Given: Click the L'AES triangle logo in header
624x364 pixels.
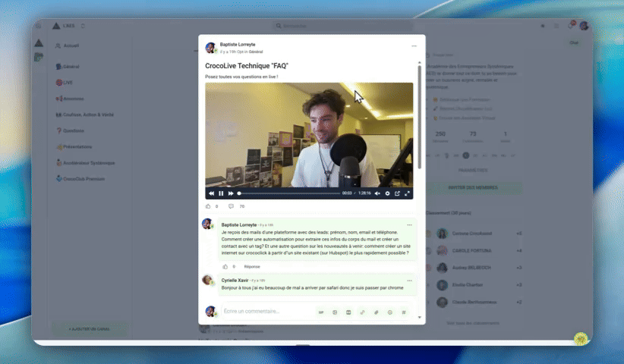Looking at the screenshot, I should click(56, 26).
